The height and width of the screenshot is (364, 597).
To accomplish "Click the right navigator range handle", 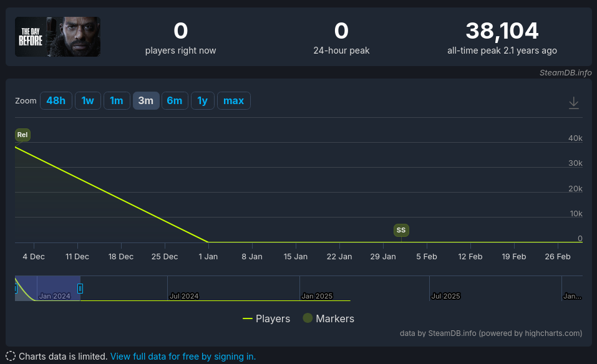I will pyautogui.click(x=80, y=289).
